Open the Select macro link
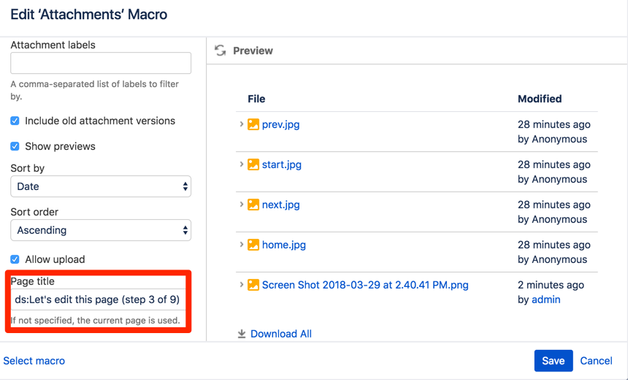The image size is (628, 380). point(34,361)
